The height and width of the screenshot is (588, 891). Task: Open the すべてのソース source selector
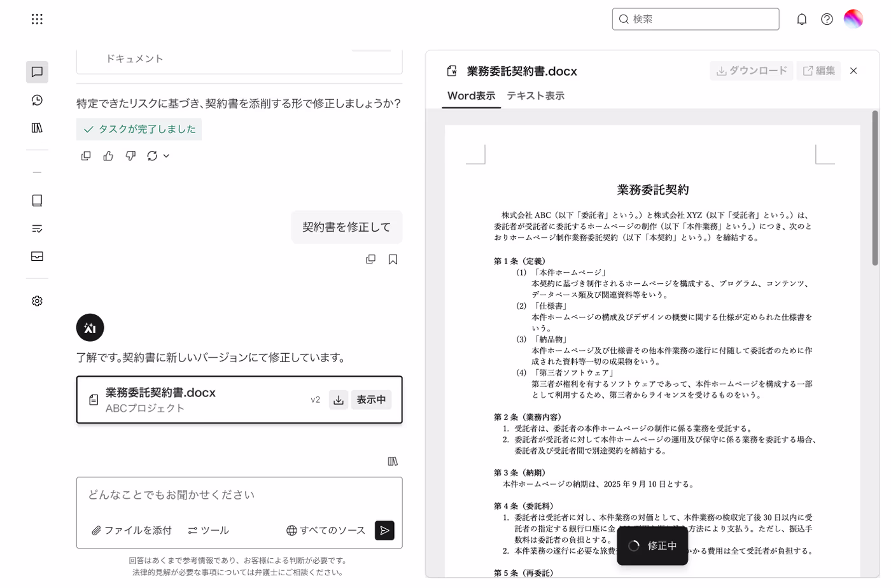coord(326,530)
